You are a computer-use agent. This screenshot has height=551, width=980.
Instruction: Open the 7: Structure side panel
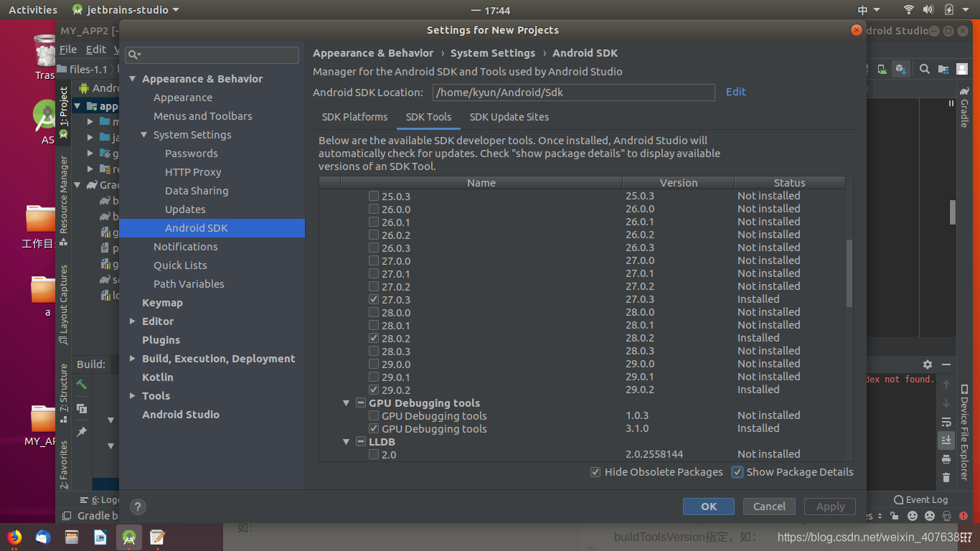click(x=64, y=392)
